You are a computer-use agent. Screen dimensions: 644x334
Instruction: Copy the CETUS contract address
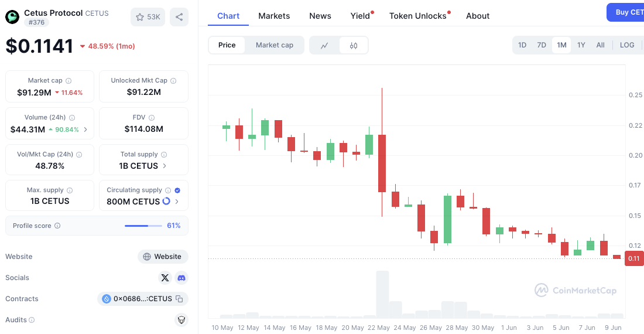coord(179,299)
